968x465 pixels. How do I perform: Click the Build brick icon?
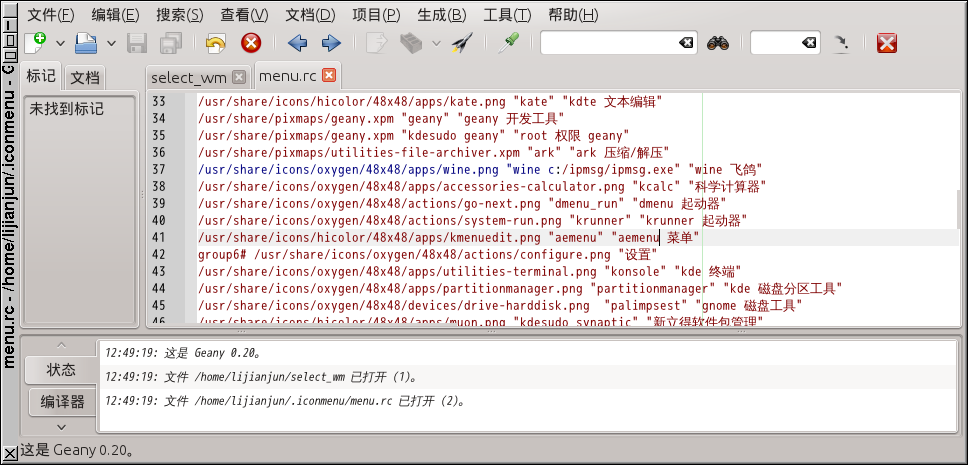(411, 43)
